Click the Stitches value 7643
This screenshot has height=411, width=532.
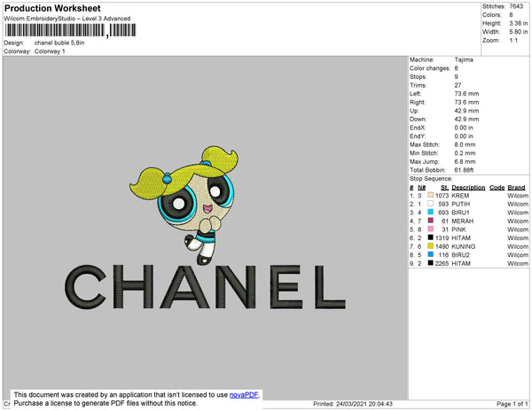click(516, 6)
